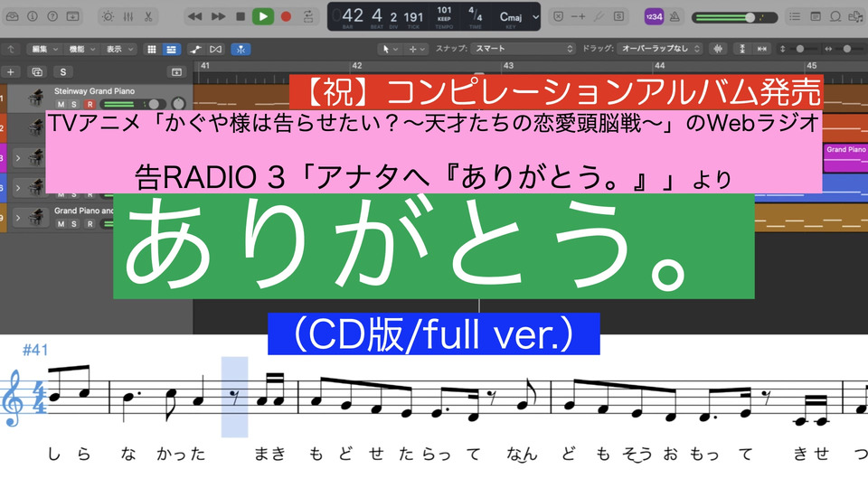Open the スナップ スマート dropdown

524,49
